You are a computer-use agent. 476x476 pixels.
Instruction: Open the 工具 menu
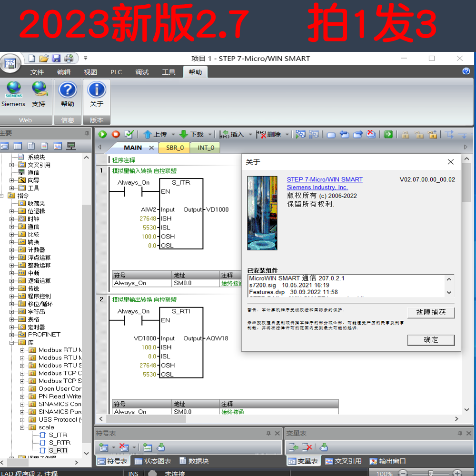(x=169, y=72)
